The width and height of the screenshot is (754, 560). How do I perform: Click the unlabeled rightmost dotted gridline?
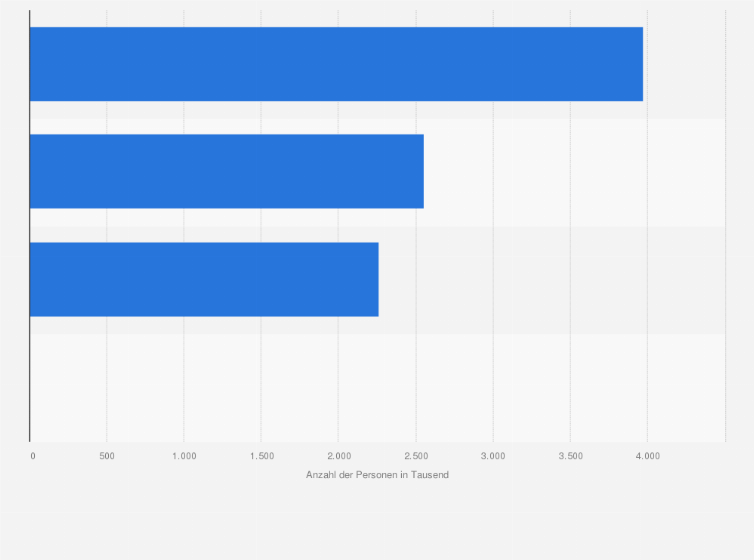click(x=725, y=226)
